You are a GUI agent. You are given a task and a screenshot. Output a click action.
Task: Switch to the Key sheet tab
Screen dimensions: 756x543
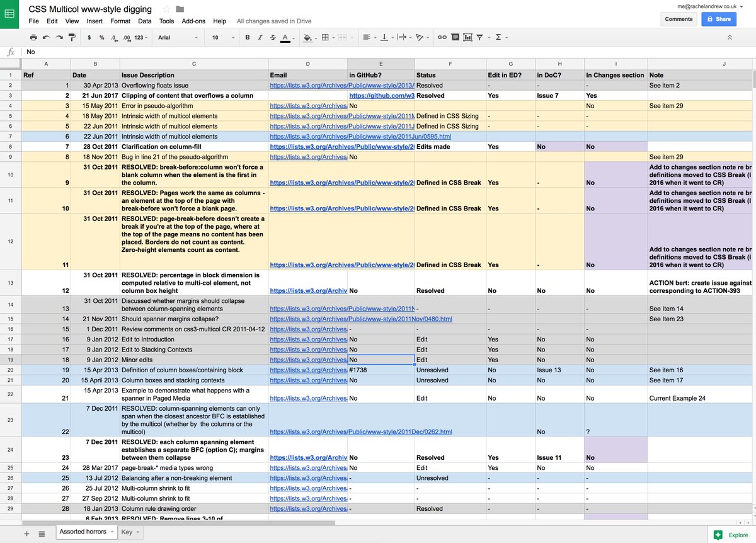point(125,532)
